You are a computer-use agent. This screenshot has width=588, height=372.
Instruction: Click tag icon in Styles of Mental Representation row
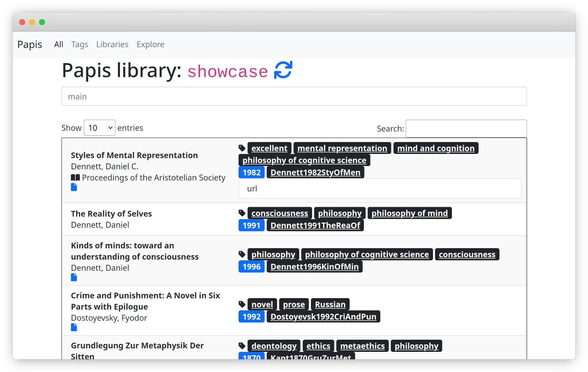(x=242, y=148)
